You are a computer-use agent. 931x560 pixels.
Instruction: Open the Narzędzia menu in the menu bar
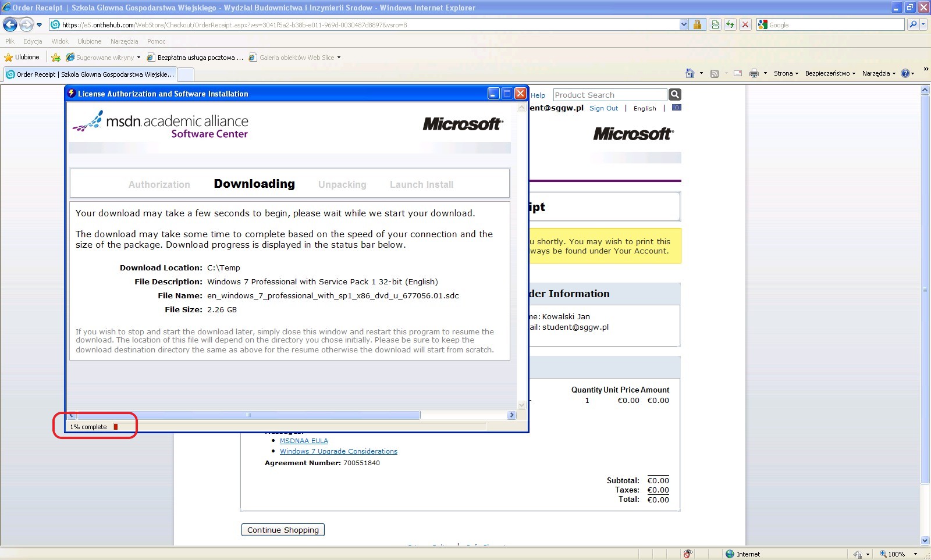[124, 41]
